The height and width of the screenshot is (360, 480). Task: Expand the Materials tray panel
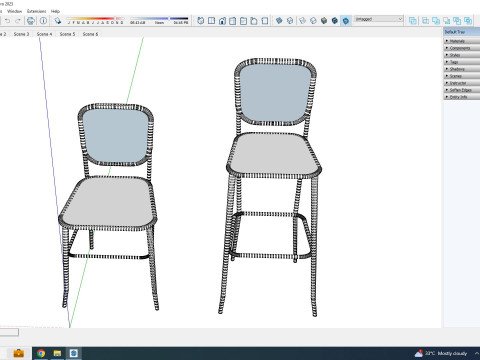(x=462, y=41)
